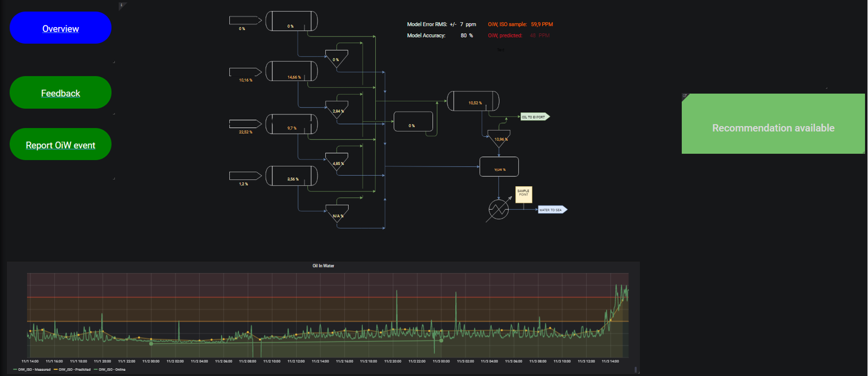The image size is (868, 376).
Task: Click the 11/3 00:00 time axis label
Action: point(441,361)
